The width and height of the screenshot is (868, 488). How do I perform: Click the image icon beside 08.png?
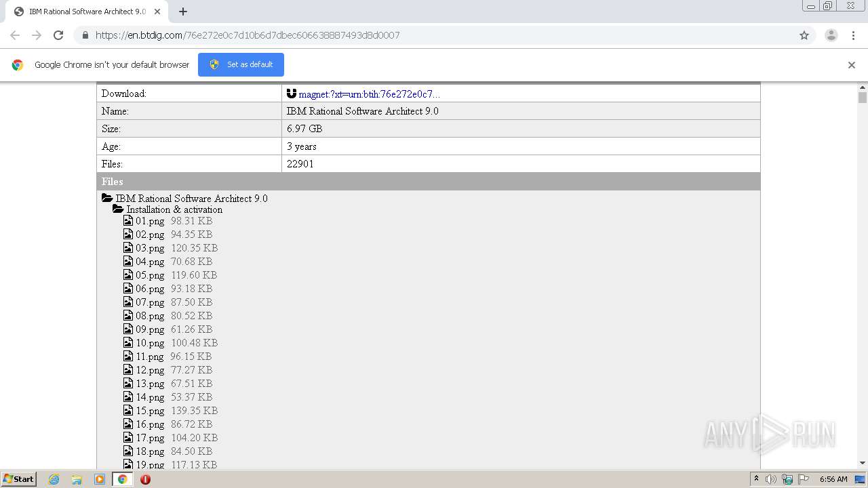click(128, 315)
